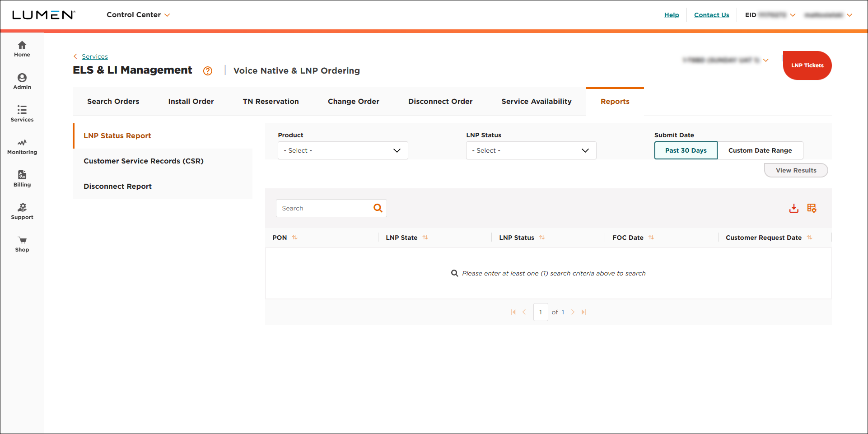Click the LNP Tickets button

click(807, 65)
